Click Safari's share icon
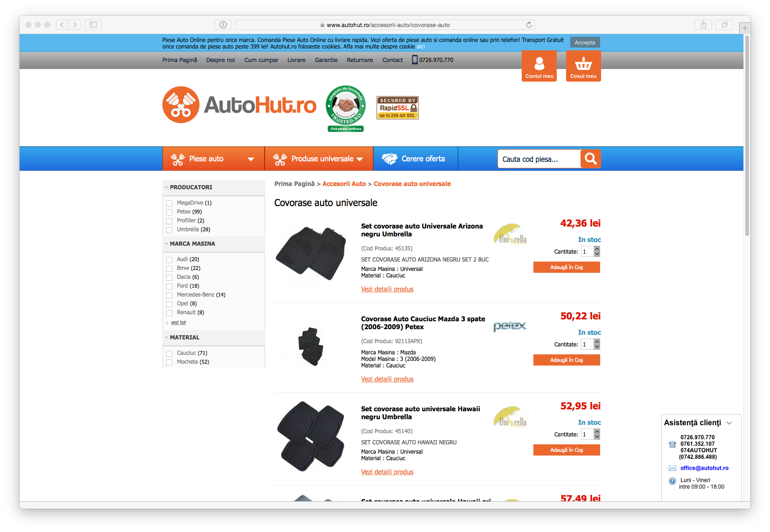 [x=703, y=25]
